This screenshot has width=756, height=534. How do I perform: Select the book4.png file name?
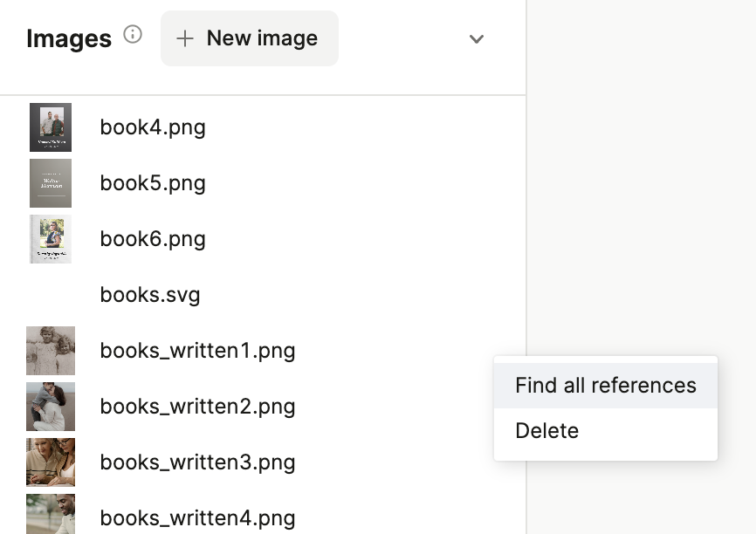[153, 127]
